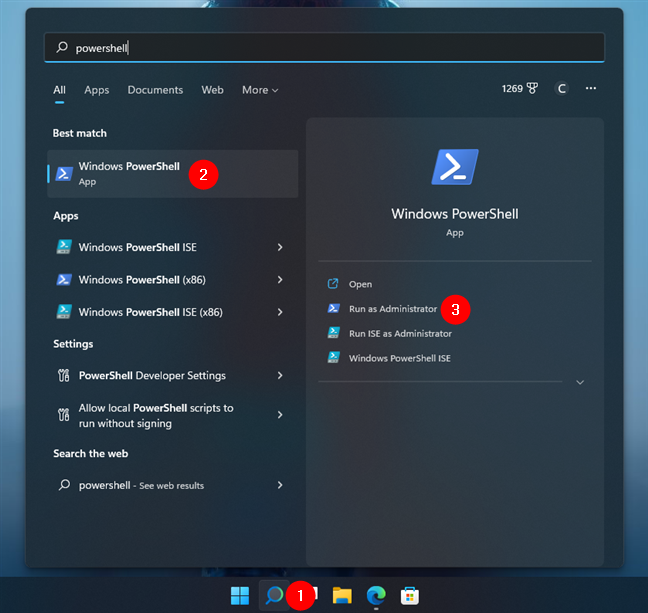Launch File Explorer from the taskbar
The width and height of the screenshot is (648, 613).
(342, 596)
